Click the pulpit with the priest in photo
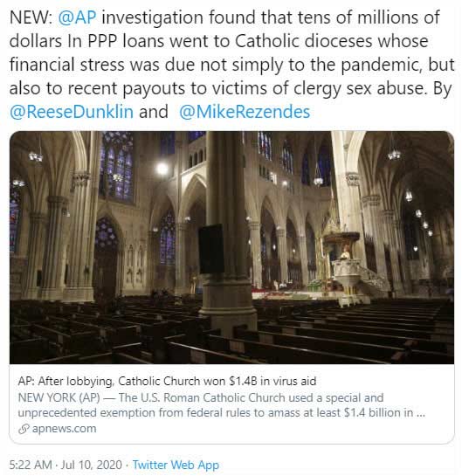The image size is (462, 476). tap(346, 267)
